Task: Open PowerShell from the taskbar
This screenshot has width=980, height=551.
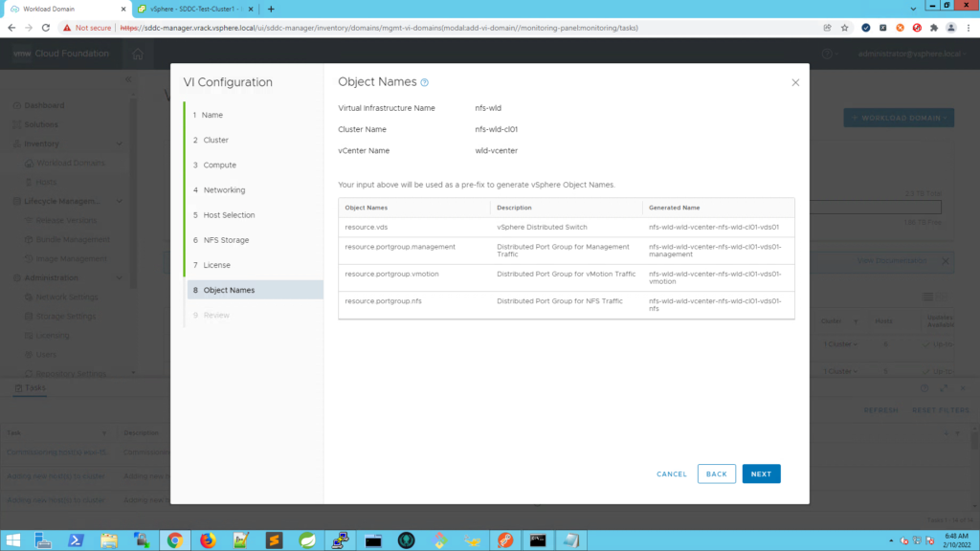Action: [76, 540]
